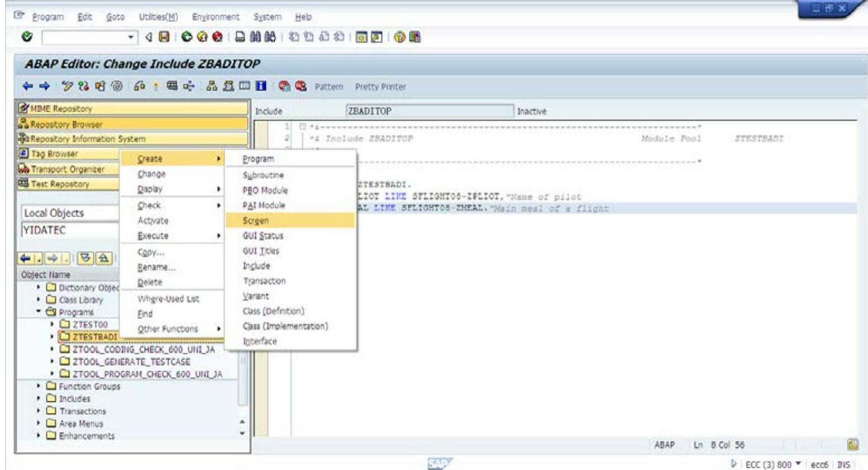Click the Enhance spiral icon

[117, 86]
